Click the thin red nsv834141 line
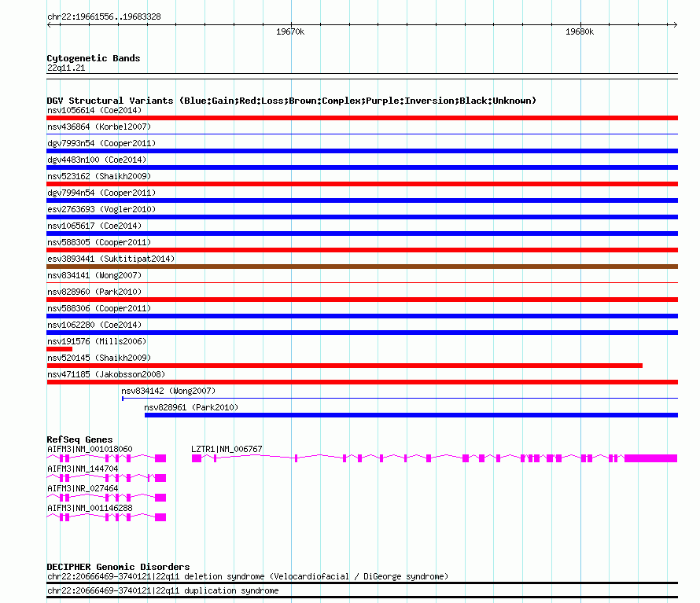 click(x=362, y=282)
